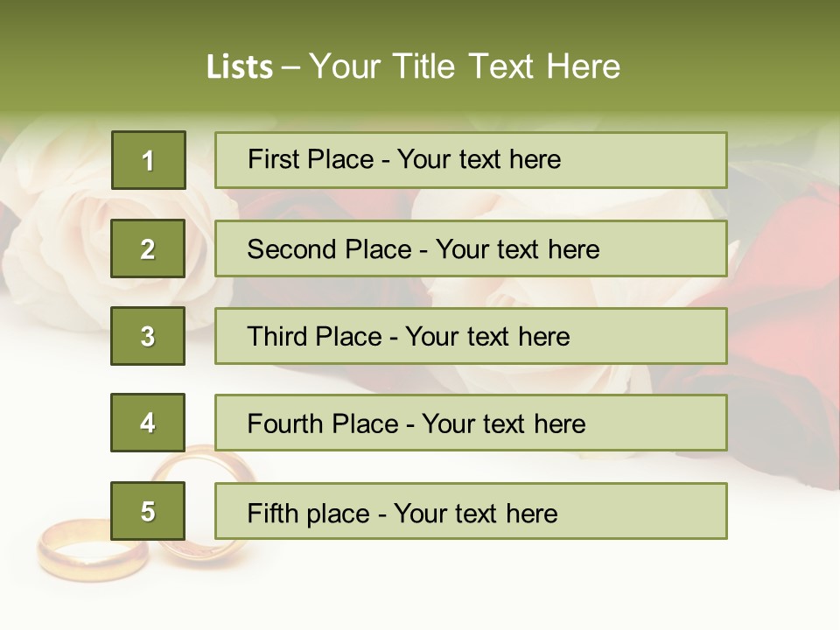Click 'Your Title Text Here' text
The height and width of the screenshot is (630, 840).
pyautogui.click(x=465, y=66)
